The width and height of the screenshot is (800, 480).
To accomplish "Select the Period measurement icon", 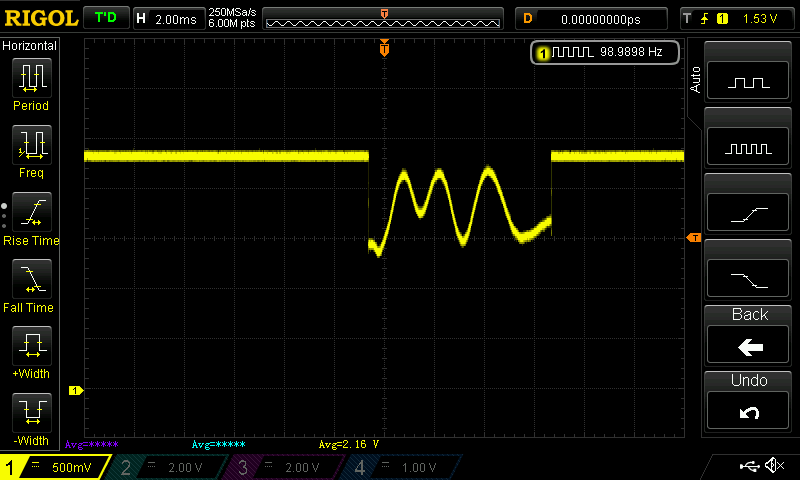I will point(32,78).
